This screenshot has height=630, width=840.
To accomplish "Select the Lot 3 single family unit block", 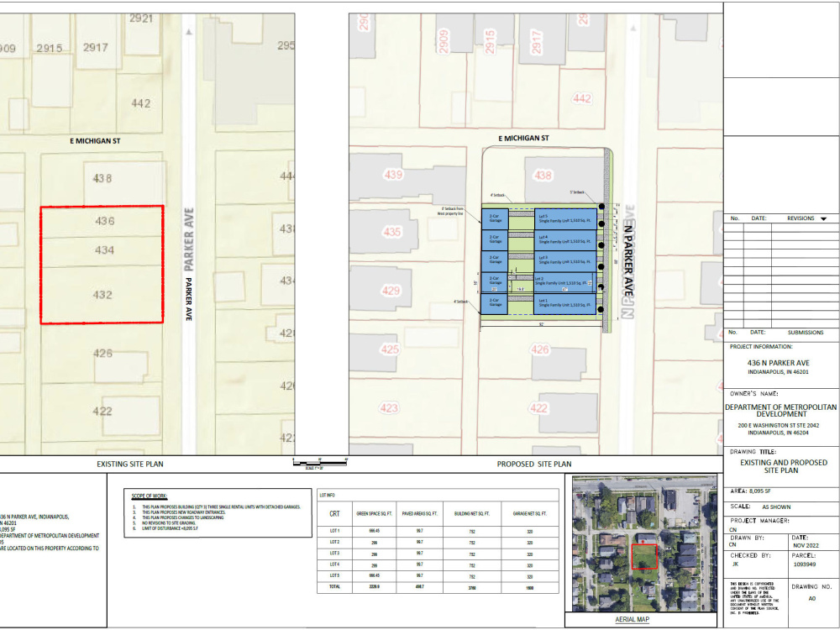I will pos(565,261).
